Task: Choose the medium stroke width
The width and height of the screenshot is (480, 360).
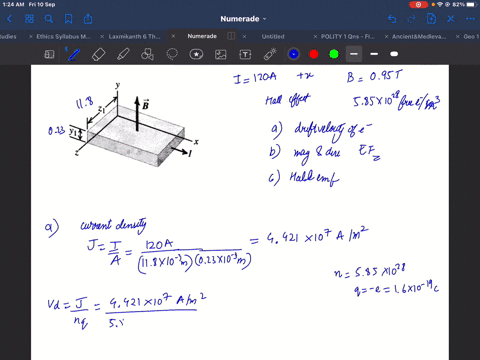Action: click(x=374, y=54)
